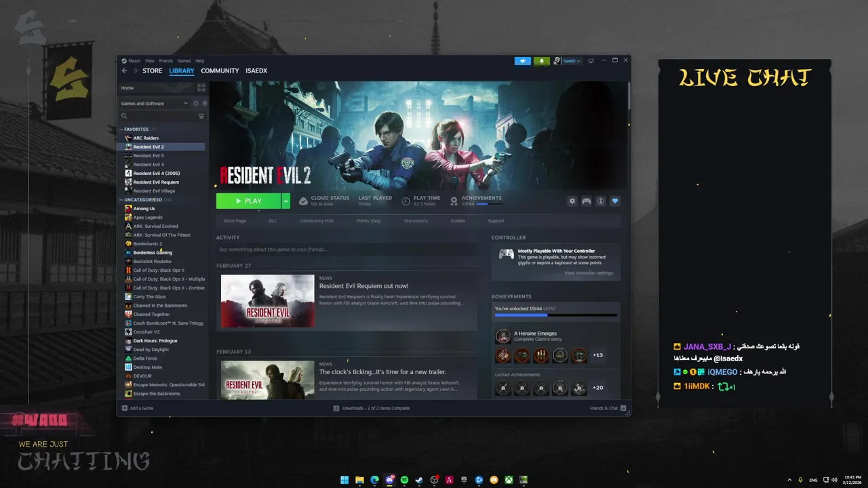Open File Explorer from the taskbar
The width and height of the screenshot is (868, 488).
pos(359,480)
